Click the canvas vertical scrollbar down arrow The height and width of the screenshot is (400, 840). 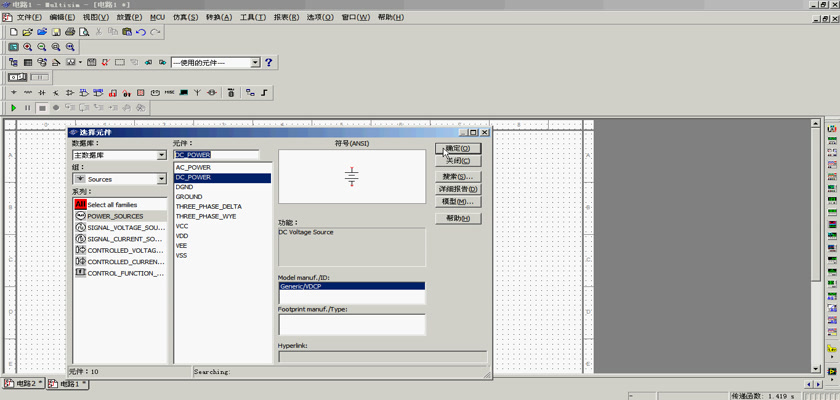click(x=815, y=369)
